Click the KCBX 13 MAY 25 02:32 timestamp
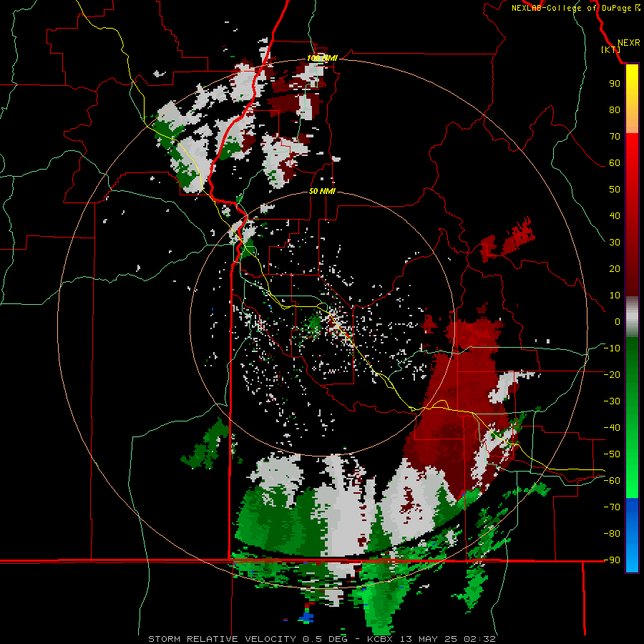The image size is (644, 644). (x=431, y=639)
